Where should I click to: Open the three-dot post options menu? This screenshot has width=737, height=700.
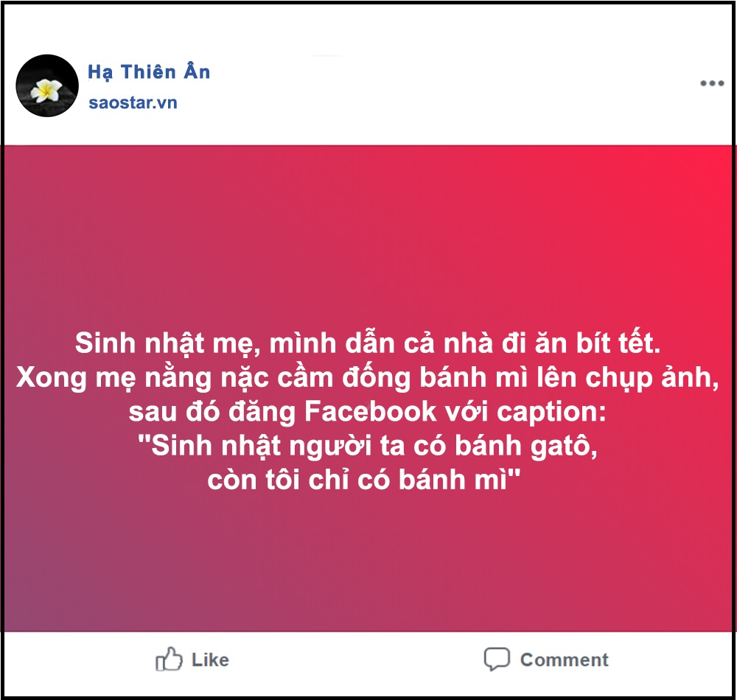pyautogui.click(x=712, y=84)
